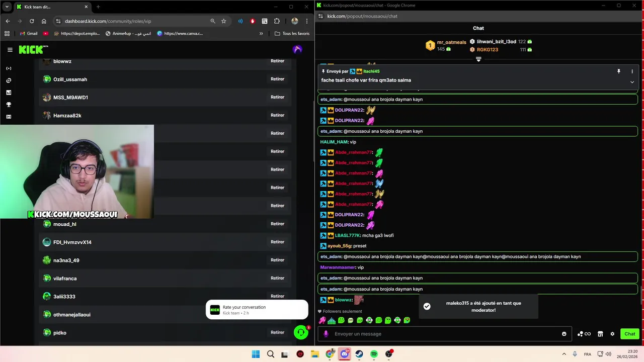
Task: Insert the pink ribbon emote in quick bar
Action: point(322,320)
